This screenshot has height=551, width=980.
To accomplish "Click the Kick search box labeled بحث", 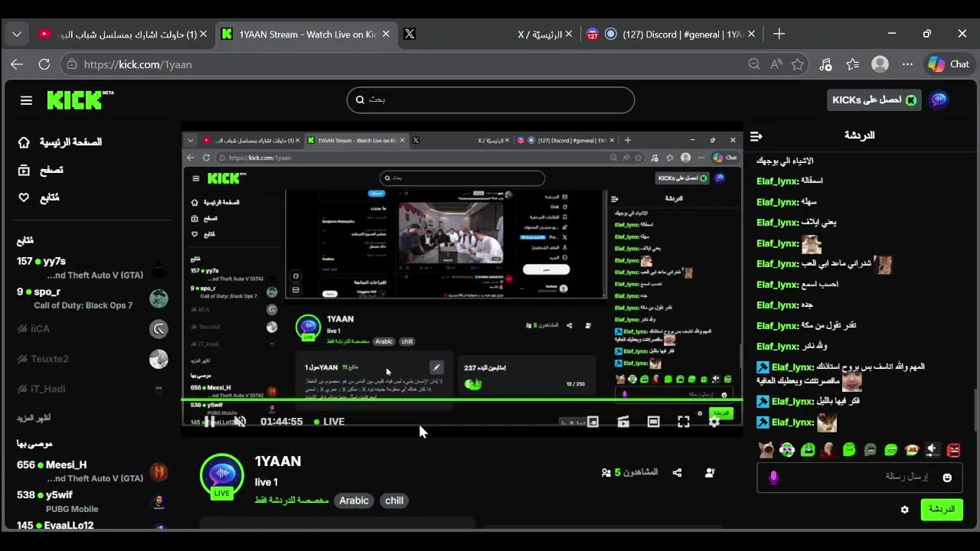I will 491,99.
